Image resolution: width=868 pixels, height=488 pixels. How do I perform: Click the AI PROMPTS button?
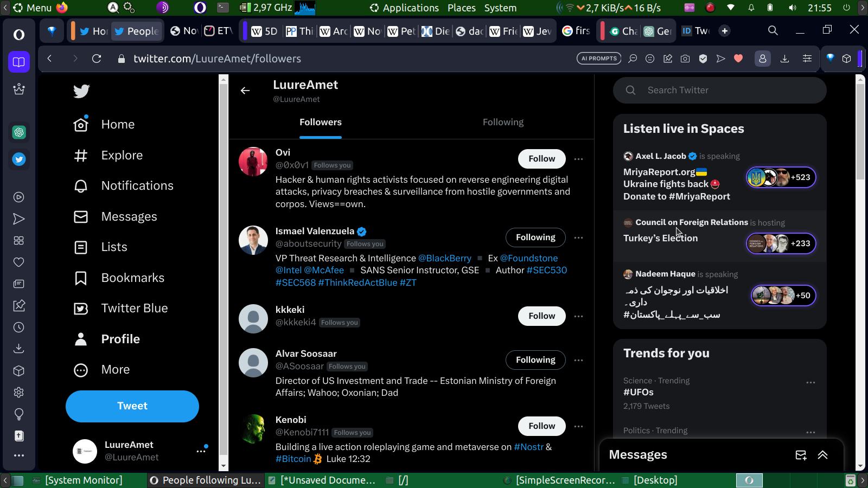pyautogui.click(x=599, y=59)
